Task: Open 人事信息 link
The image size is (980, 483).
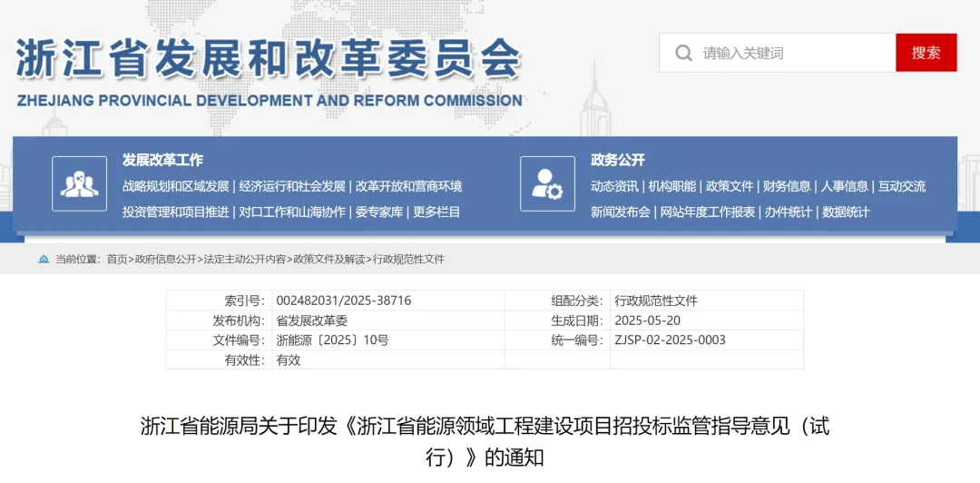Action: [845, 186]
